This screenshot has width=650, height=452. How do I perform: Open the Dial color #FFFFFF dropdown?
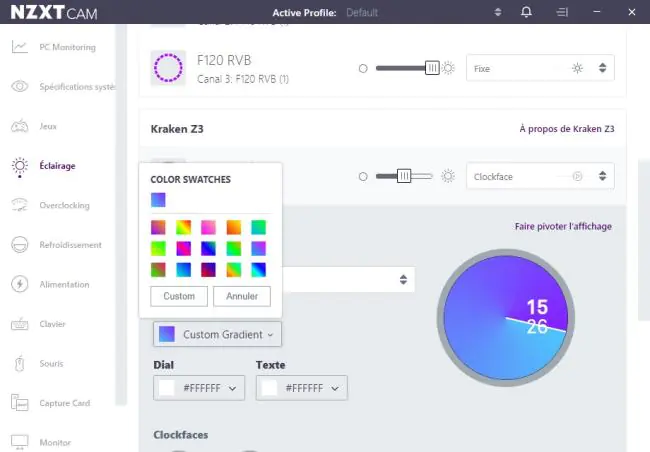[199, 388]
